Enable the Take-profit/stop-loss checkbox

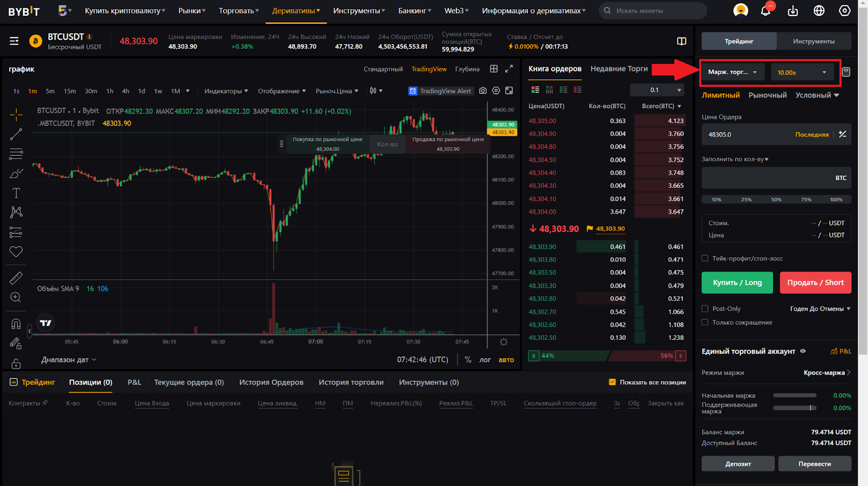click(x=705, y=258)
